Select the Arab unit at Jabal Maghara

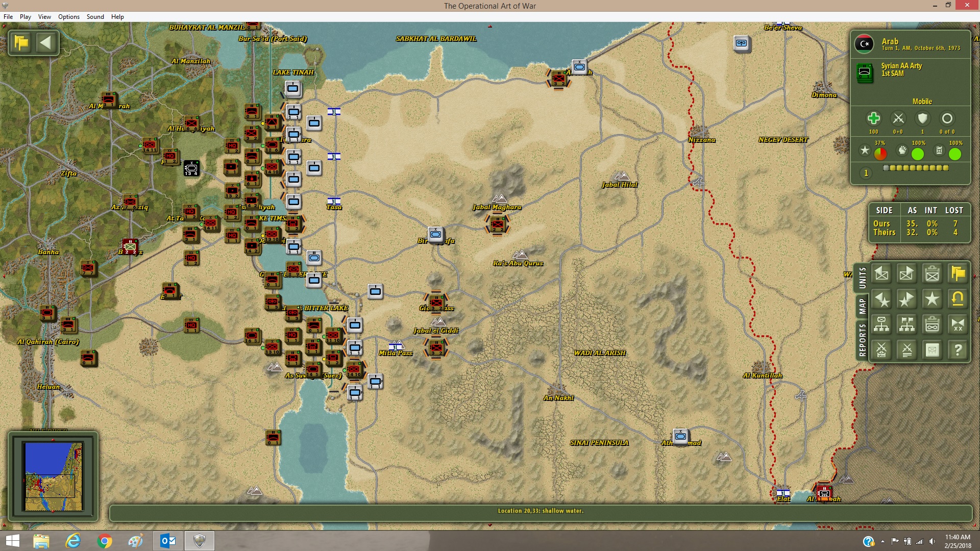point(498,223)
